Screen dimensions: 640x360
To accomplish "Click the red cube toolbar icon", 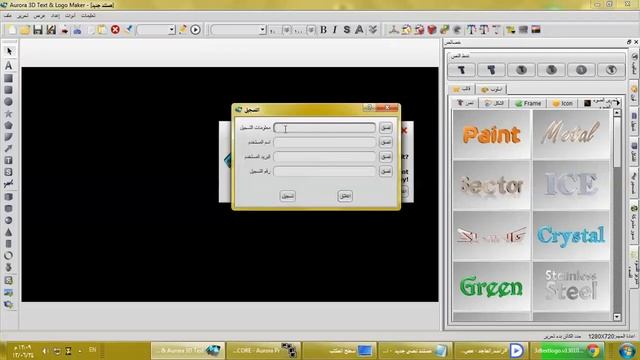I will click(x=432, y=29).
